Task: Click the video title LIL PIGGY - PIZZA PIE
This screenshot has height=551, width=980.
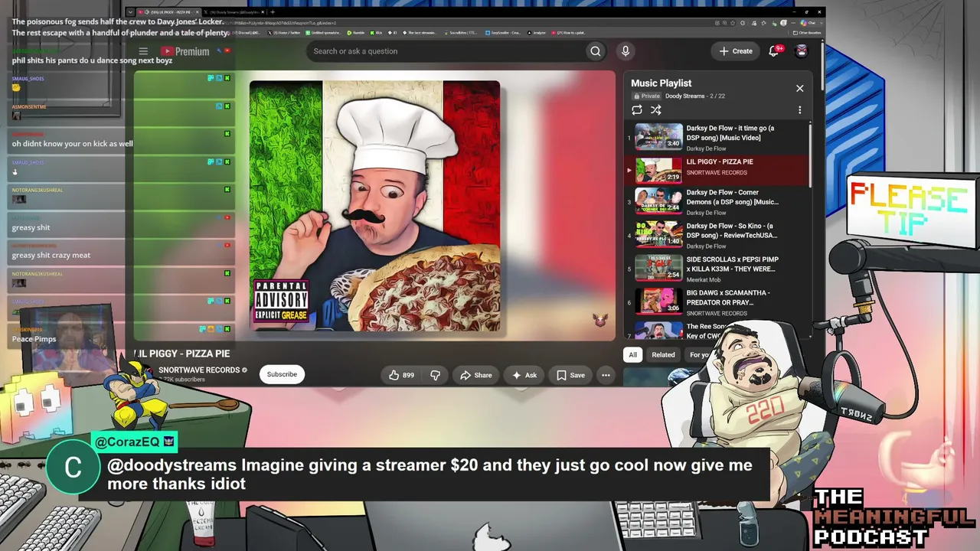Action: (x=182, y=354)
